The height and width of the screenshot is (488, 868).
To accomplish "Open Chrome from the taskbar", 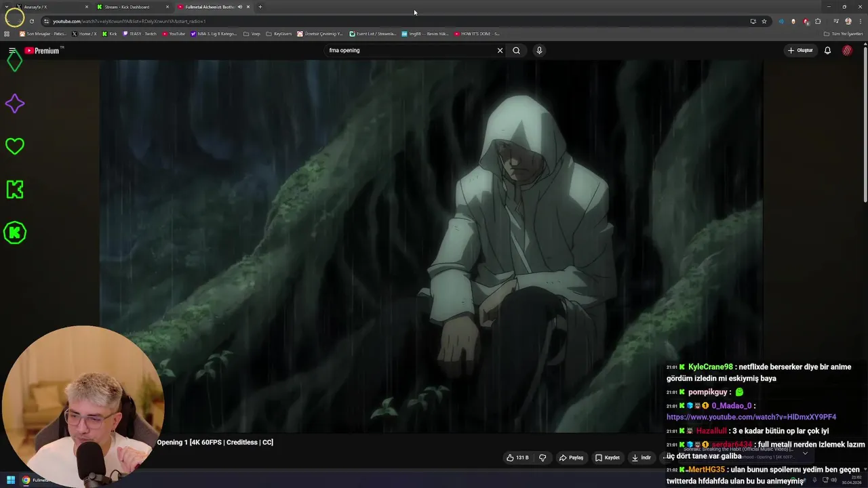I will click(x=26, y=480).
